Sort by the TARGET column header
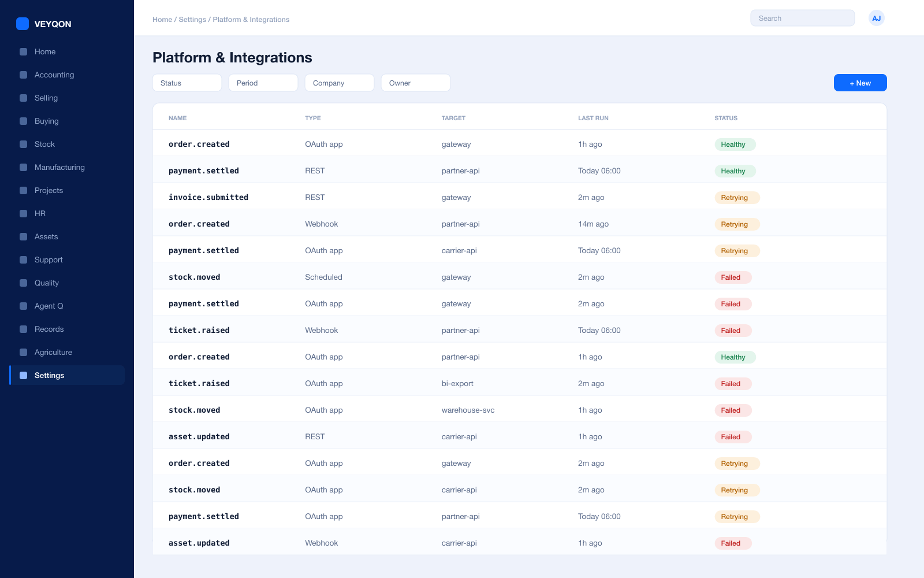Viewport: 924px width, 578px height. tap(453, 118)
